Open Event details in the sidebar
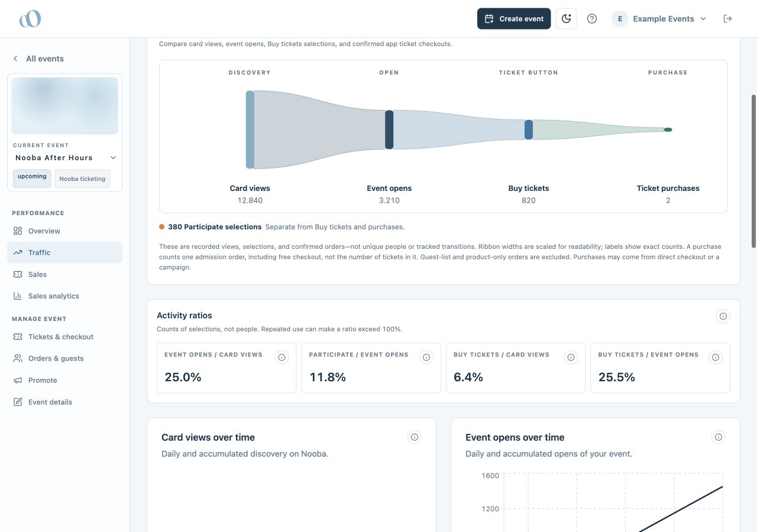 65,402
